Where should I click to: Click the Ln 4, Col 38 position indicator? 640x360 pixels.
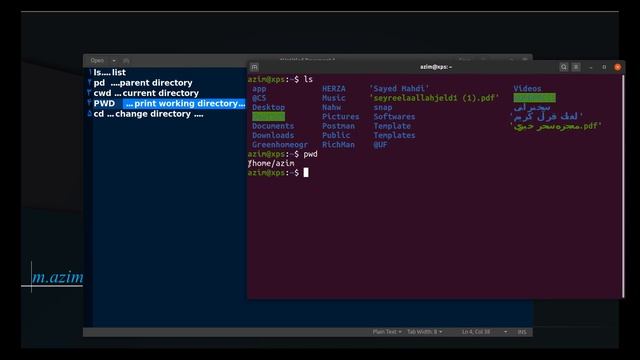tap(476, 332)
